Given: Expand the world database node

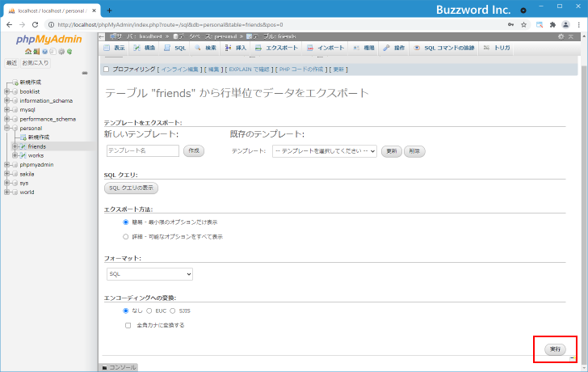Looking at the screenshot, I should [6, 192].
